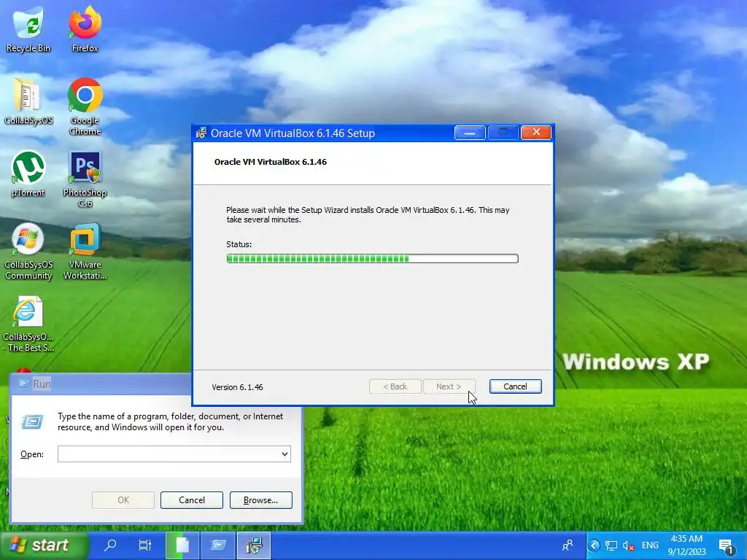Cancel the VirtualBox installation
747x560 pixels.
[x=515, y=386]
